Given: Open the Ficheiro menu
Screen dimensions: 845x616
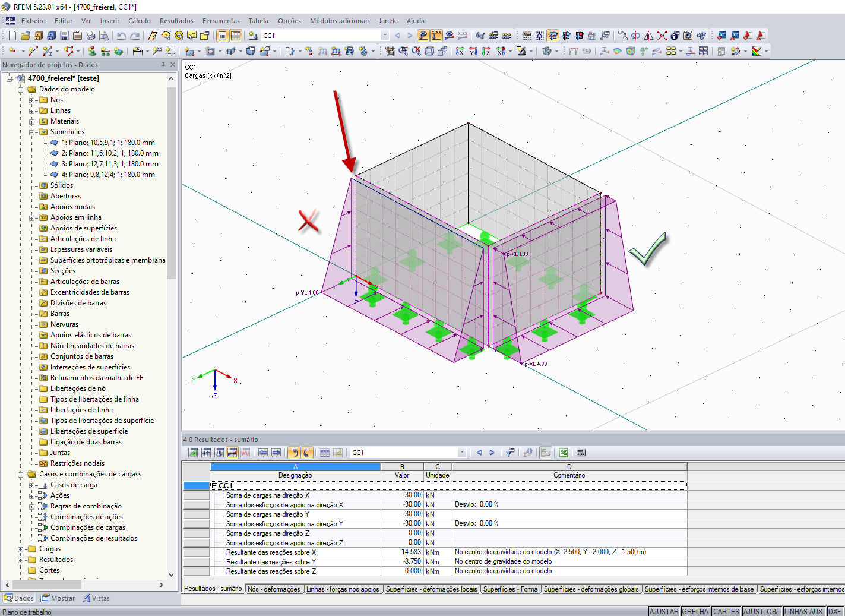Looking at the screenshot, I should [33, 21].
